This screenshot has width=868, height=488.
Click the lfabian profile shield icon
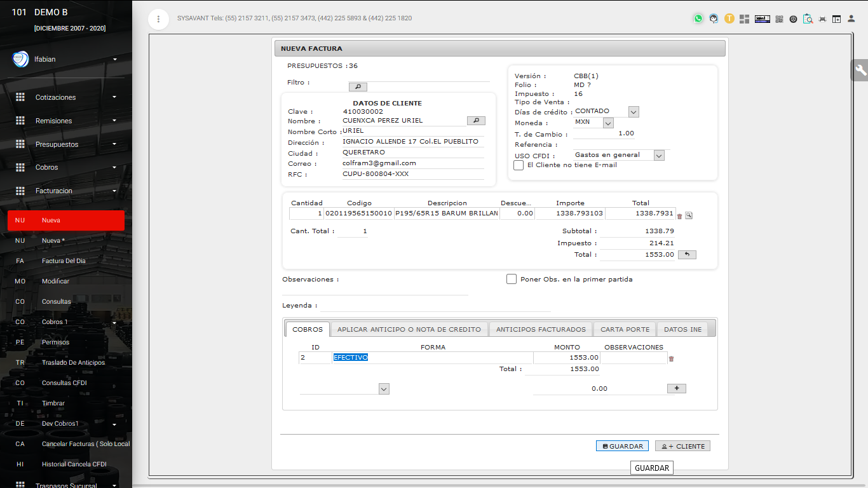click(x=20, y=59)
